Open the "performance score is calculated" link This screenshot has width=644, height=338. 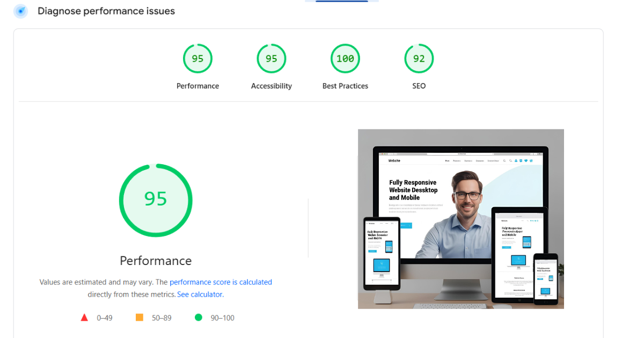[x=221, y=282]
